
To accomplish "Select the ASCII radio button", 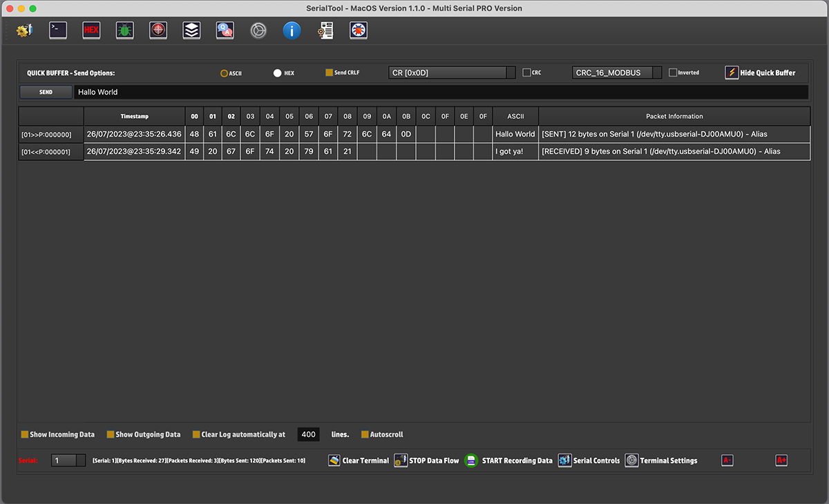I will [225, 73].
